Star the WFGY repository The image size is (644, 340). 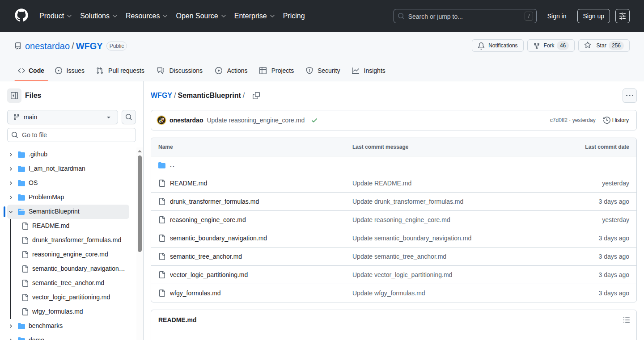pyautogui.click(x=604, y=46)
